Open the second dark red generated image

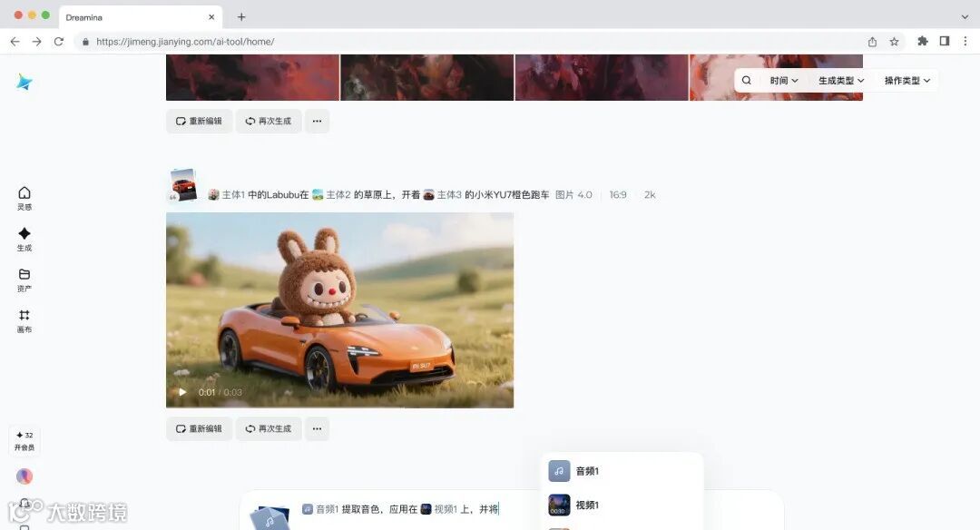pyautogui.click(x=426, y=77)
